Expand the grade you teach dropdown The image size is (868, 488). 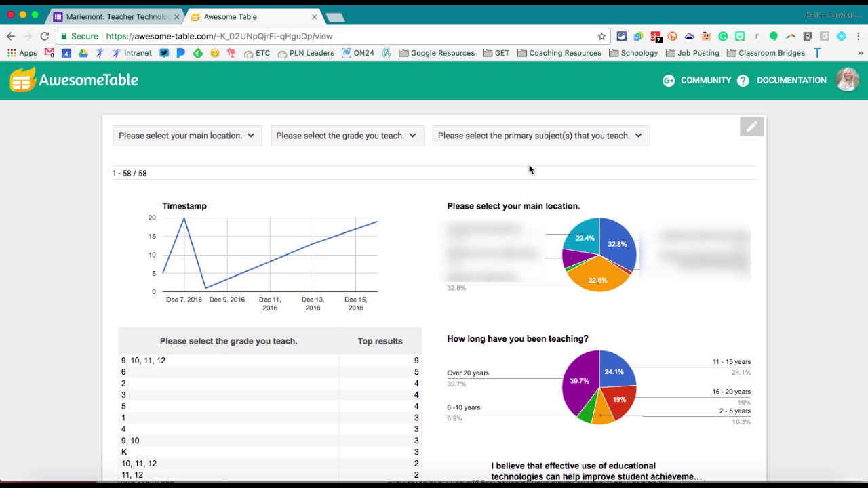(x=347, y=136)
